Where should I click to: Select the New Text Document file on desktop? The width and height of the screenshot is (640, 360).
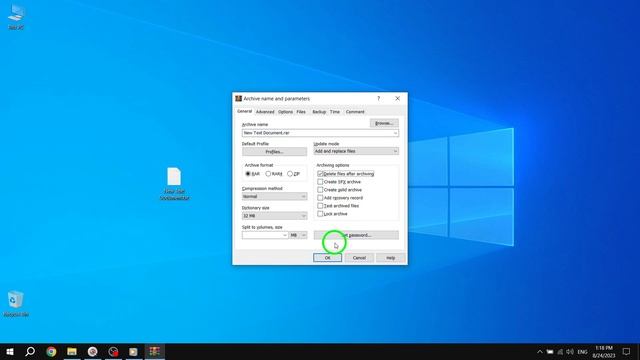tap(174, 184)
